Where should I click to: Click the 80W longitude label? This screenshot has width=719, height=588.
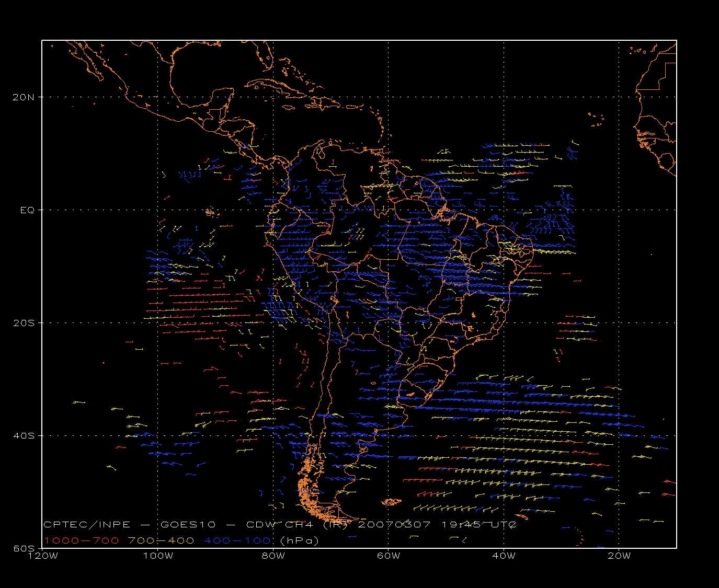pyautogui.click(x=273, y=556)
